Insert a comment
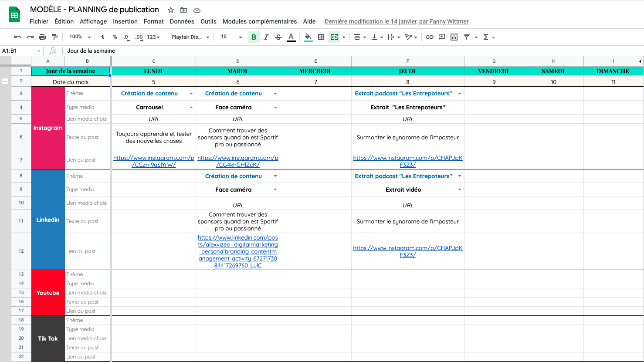The height and width of the screenshot is (362, 644). pyautogui.click(x=442, y=37)
